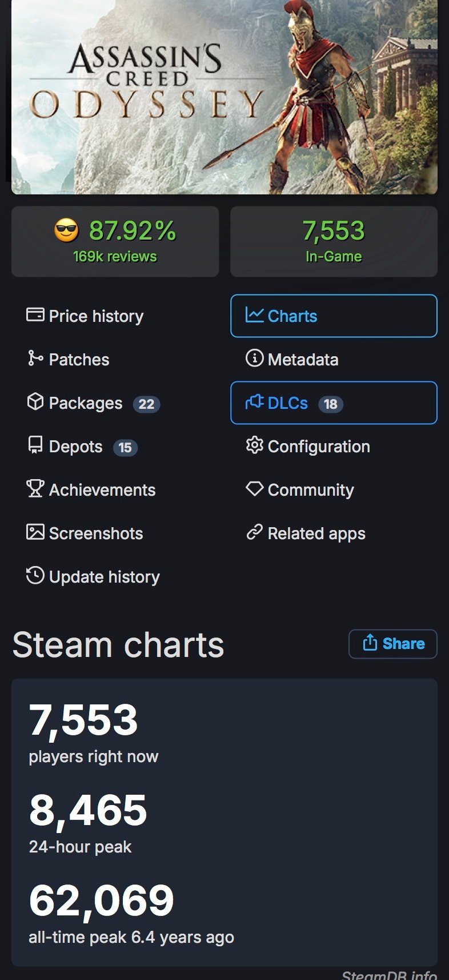Open the Charts tab
The width and height of the screenshot is (449, 980).
click(x=334, y=316)
